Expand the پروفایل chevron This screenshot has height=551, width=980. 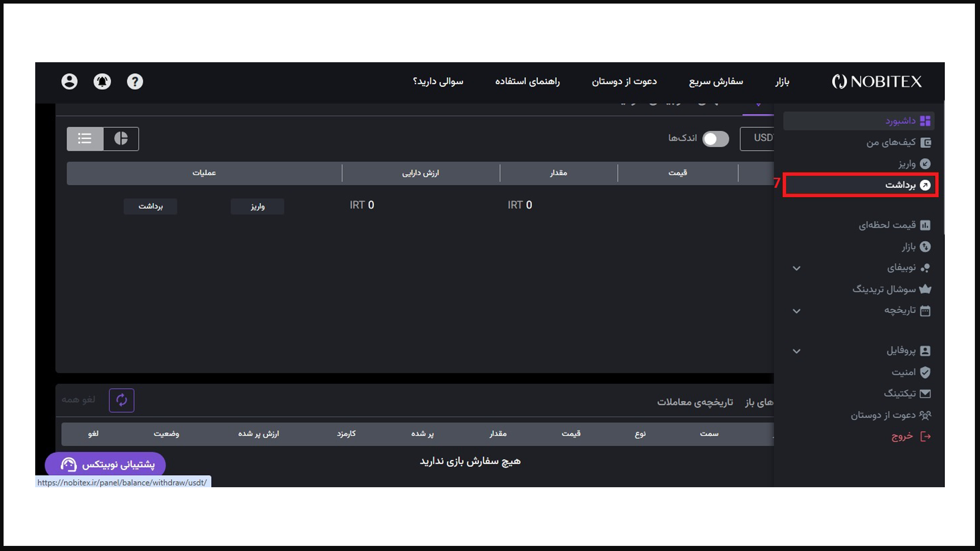coord(796,352)
